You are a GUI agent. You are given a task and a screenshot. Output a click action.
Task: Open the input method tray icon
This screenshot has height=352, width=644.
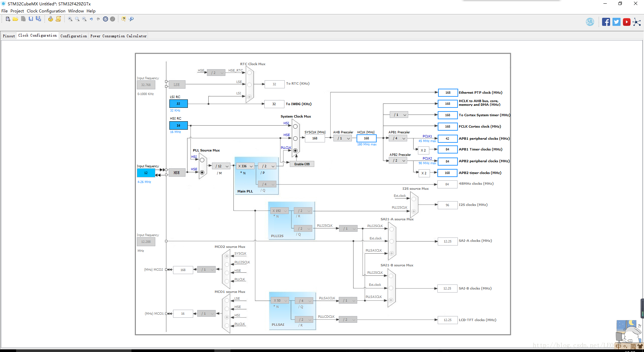619,346
